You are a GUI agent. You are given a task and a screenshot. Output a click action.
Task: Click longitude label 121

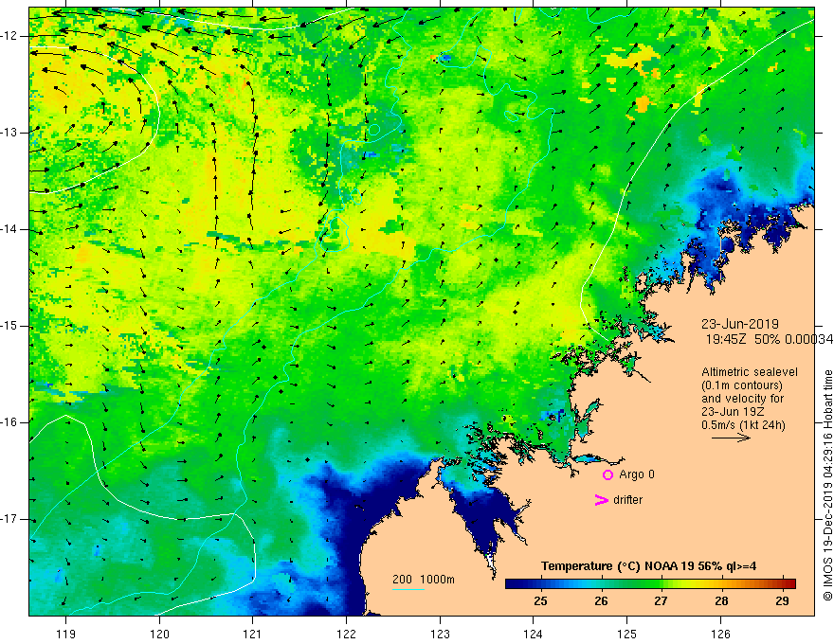coord(253,634)
